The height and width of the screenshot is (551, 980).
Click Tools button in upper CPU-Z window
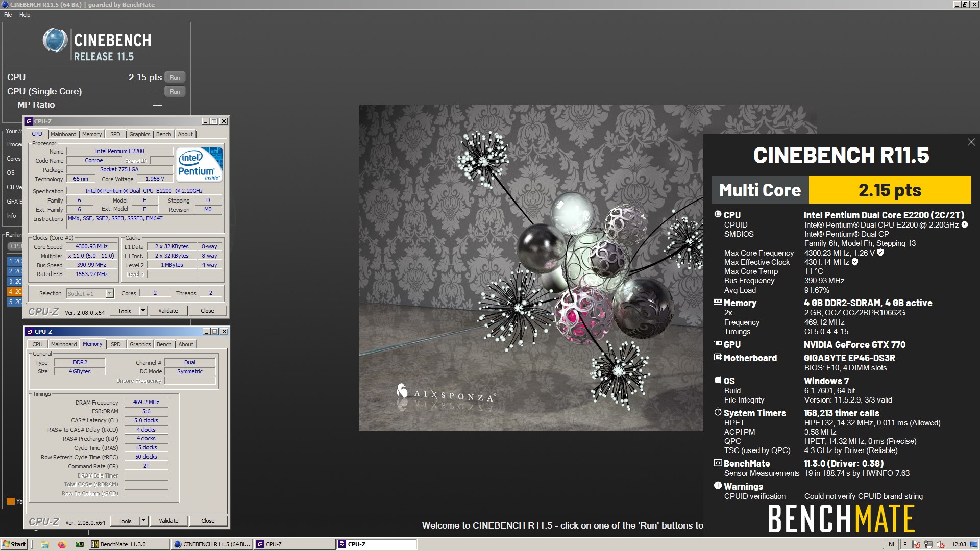[125, 311]
